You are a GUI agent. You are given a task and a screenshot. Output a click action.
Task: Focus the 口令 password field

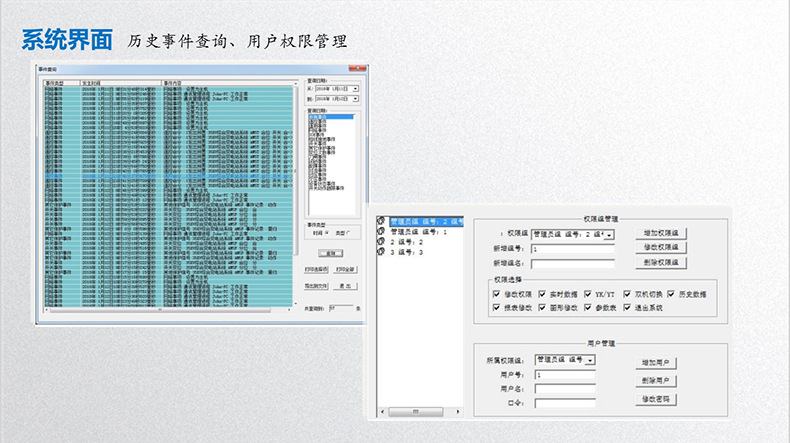coord(565,403)
